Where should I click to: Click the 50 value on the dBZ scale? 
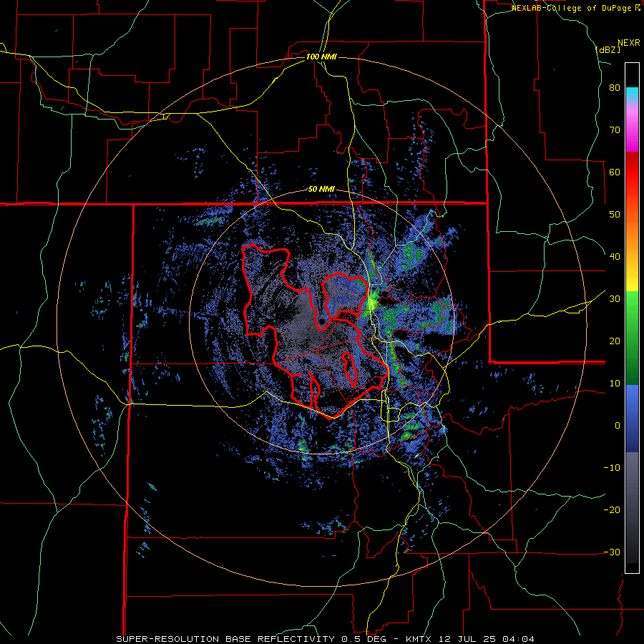pos(615,215)
